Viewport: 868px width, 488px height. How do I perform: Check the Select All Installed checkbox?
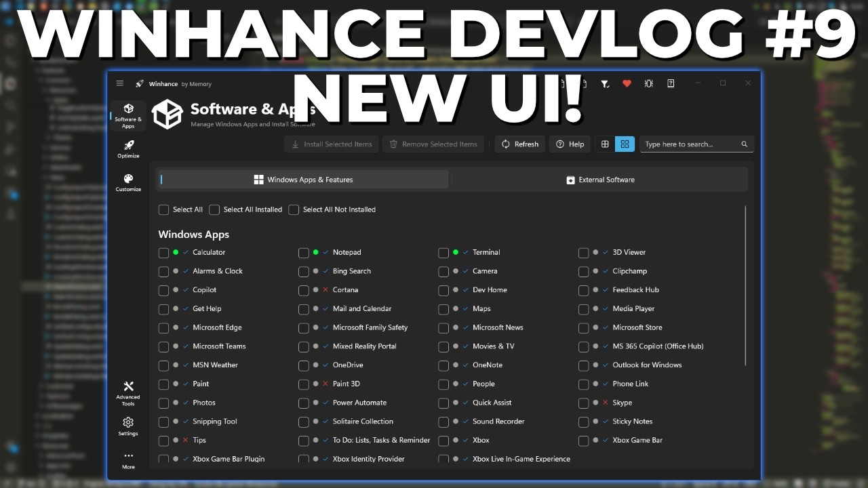point(214,210)
